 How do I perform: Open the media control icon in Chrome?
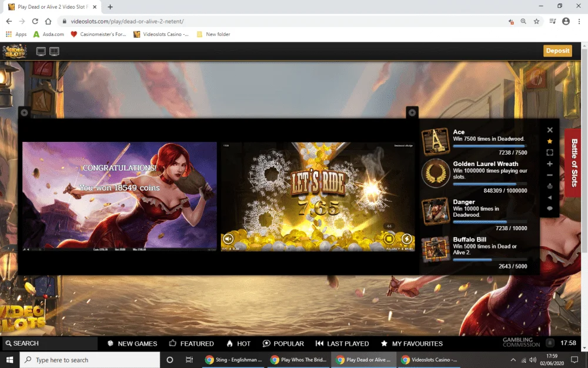point(552,21)
